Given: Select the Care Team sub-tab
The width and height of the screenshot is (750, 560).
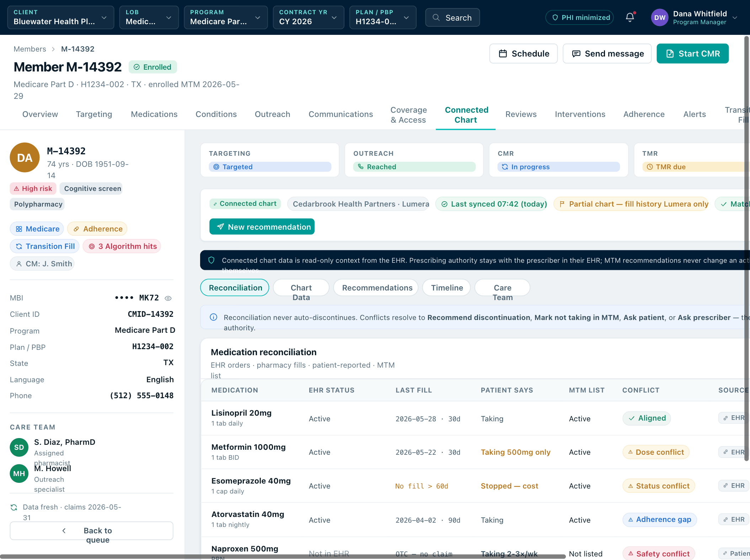Looking at the screenshot, I should (x=502, y=288).
